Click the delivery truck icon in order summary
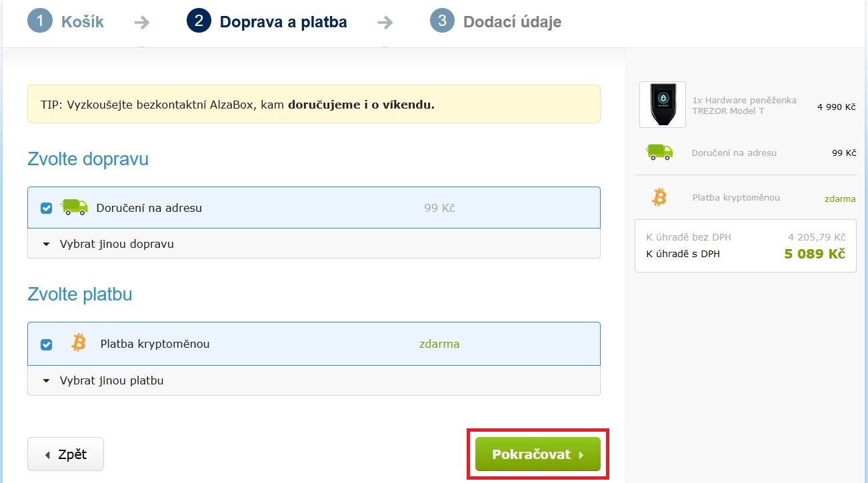Image resolution: width=868 pixels, height=483 pixels. [659, 153]
